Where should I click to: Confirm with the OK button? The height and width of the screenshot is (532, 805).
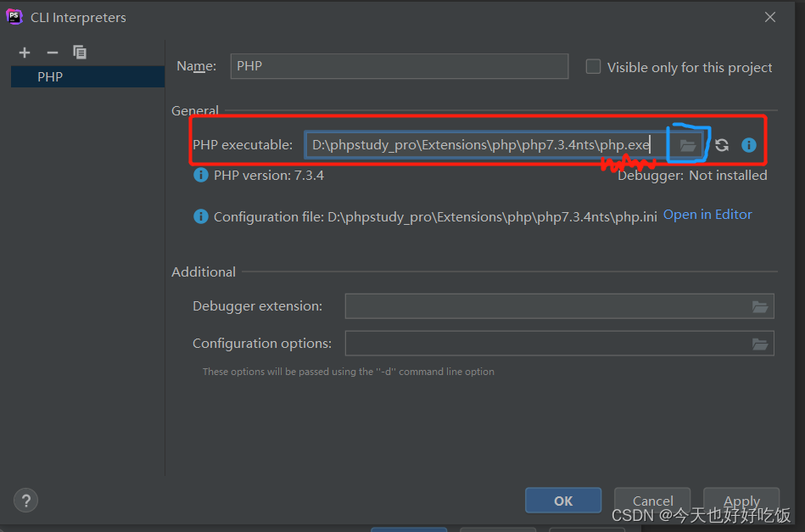563,501
